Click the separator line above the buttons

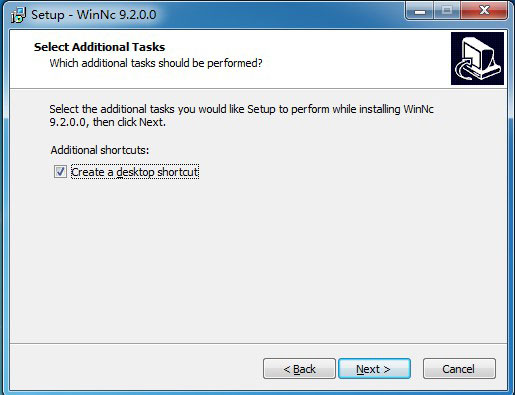(258, 343)
